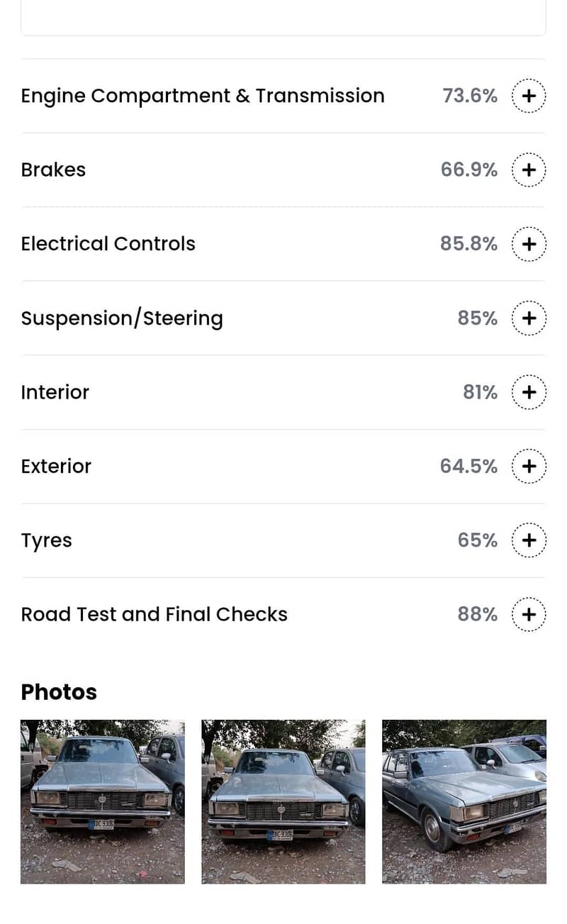This screenshot has height=924, width=567.
Task: Open Electrical Controls details via plus icon
Action: click(x=529, y=244)
